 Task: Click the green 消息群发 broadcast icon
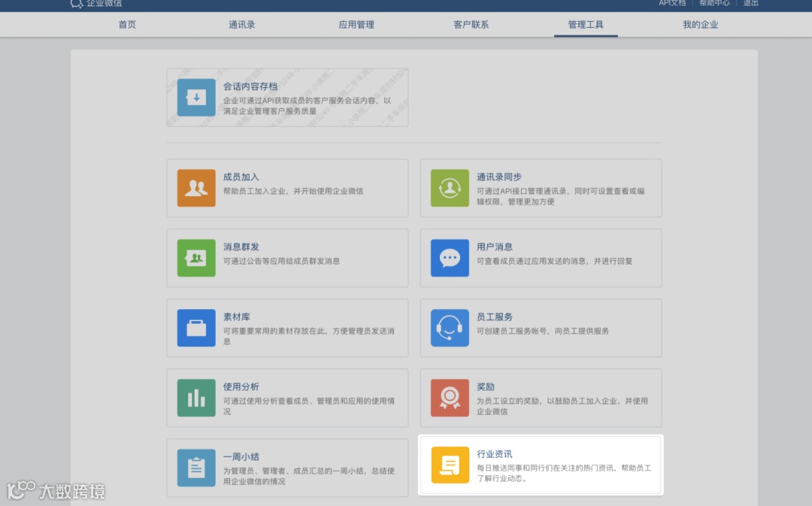[x=196, y=258]
